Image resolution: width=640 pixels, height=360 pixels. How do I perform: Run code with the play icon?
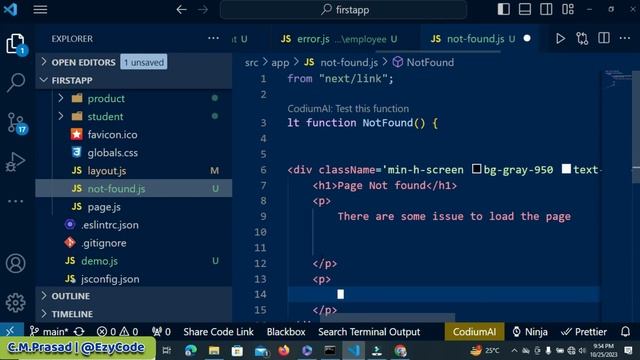pos(560,38)
